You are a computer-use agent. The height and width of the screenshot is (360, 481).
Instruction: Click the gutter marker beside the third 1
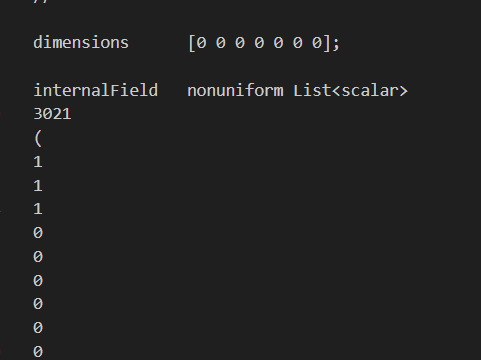(1, 211)
